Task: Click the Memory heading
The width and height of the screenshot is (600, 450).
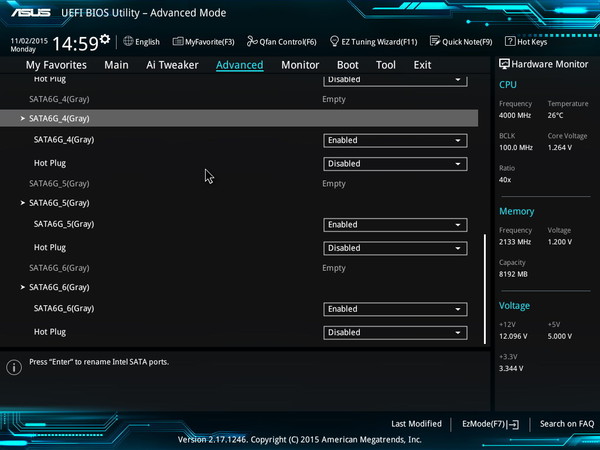Action: point(517,211)
